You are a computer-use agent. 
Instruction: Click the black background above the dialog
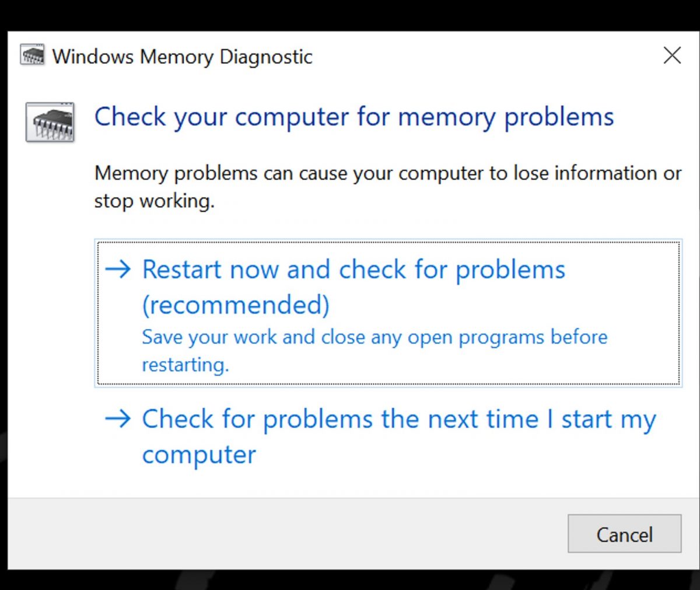[350, 15]
